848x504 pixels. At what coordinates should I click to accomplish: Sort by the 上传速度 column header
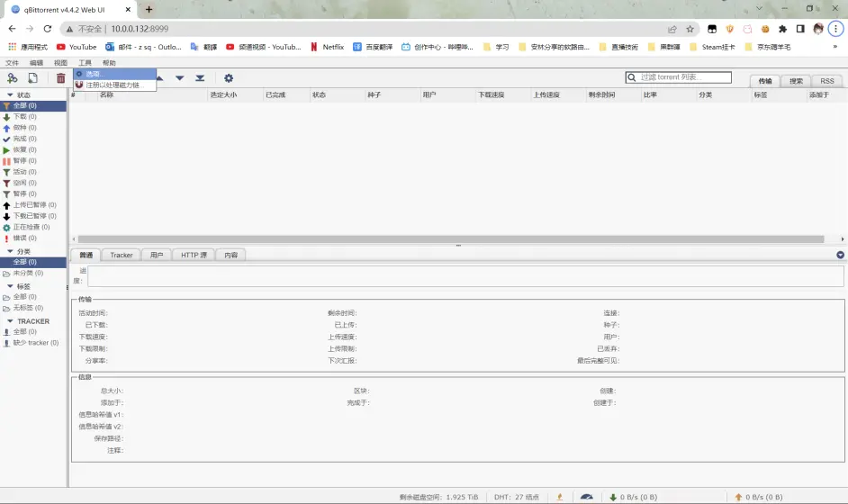(557, 94)
